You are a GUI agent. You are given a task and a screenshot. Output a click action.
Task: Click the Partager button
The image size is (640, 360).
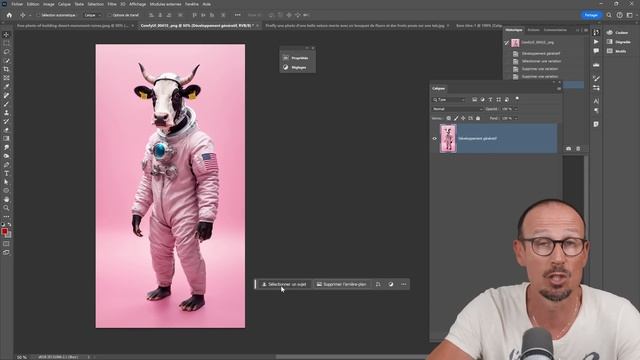pos(591,15)
